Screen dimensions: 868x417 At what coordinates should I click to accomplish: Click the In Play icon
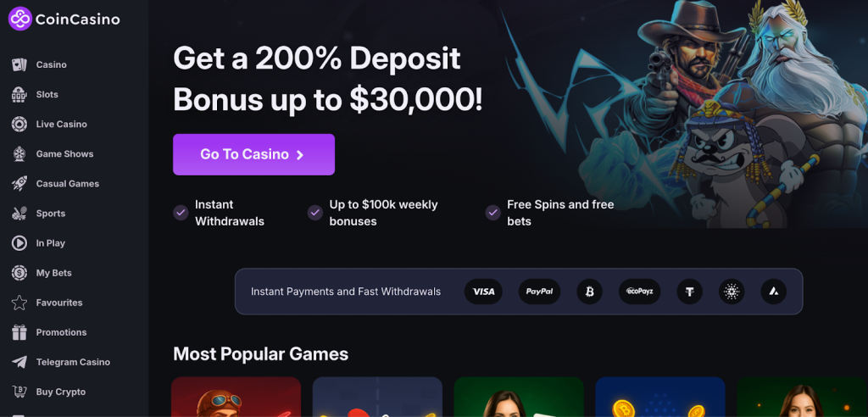19,243
